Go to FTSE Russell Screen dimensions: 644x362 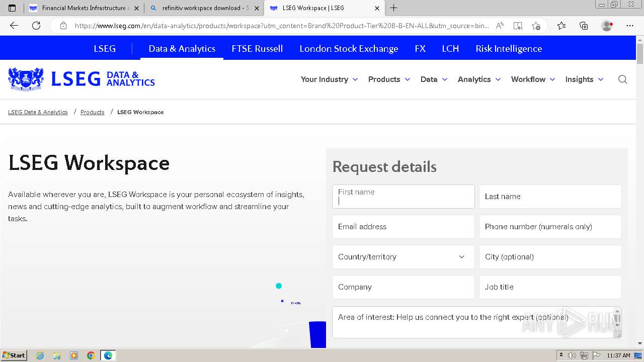257,49
